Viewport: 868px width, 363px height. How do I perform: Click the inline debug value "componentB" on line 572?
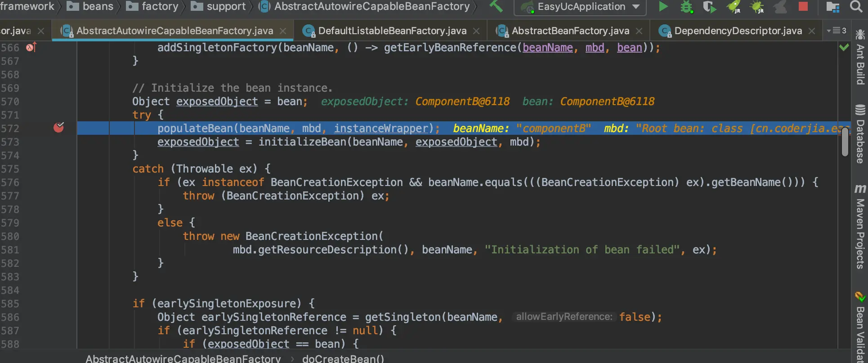click(553, 128)
